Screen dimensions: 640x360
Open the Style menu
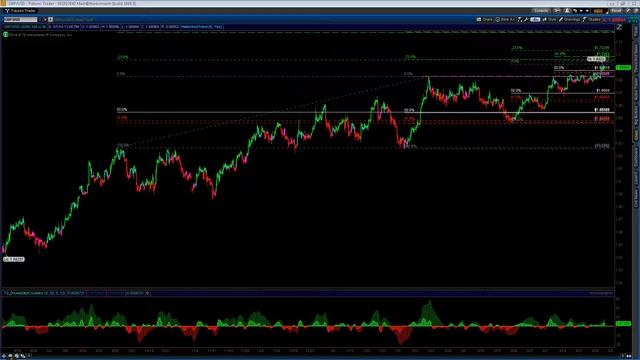[x=549, y=20]
